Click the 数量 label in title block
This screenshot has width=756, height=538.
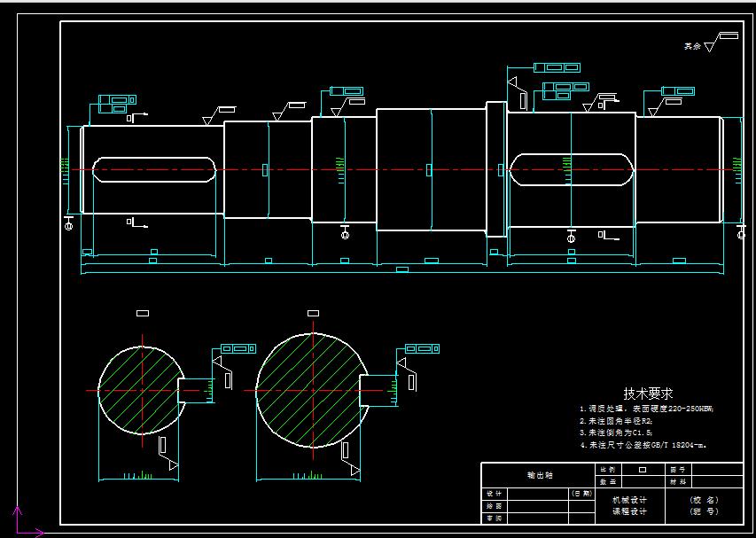pos(609,481)
